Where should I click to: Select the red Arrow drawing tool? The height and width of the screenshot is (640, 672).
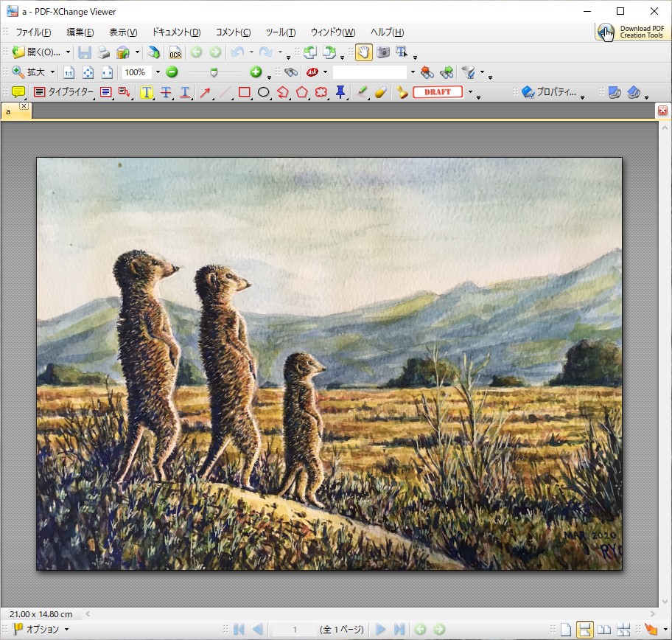pyautogui.click(x=206, y=92)
